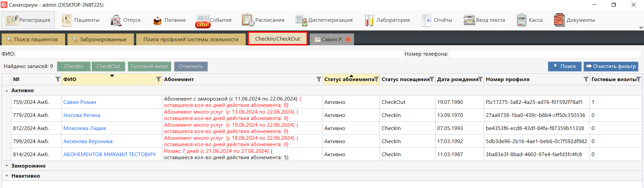Screen dimensions: 644x188
Task: Click the Расписания schedule icon
Action: click(248, 20)
